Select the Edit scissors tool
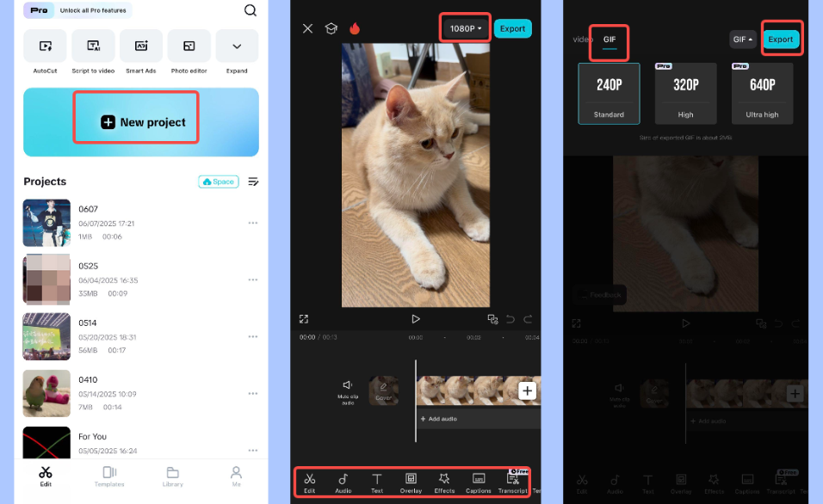 click(x=310, y=482)
